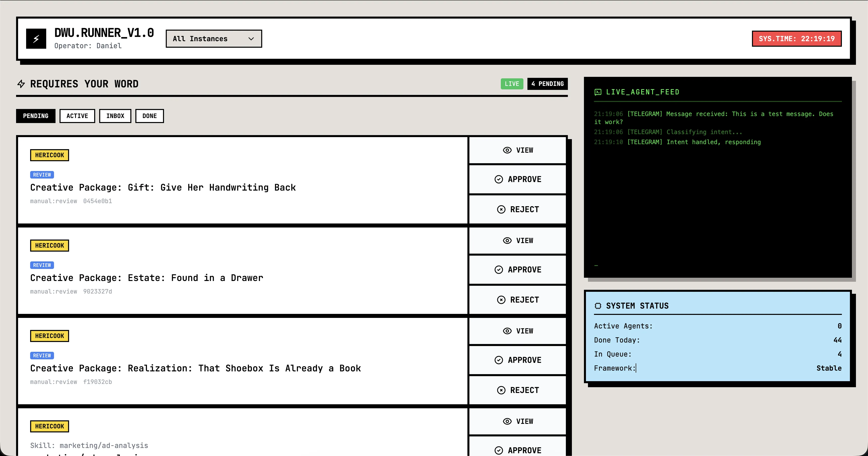This screenshot has width=868, height=456.
Task: Click the circled X icon beside REJECT
Action: pos(501,209)
